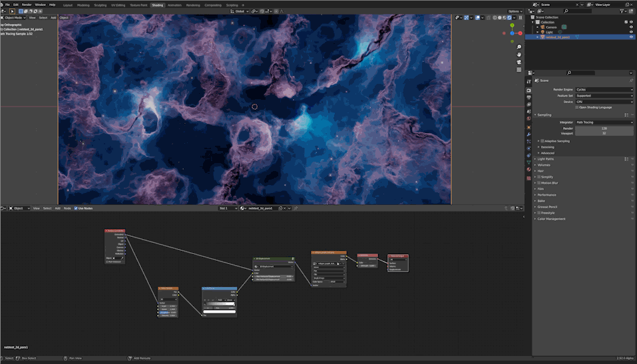637x364 pixels.
Task: Open the node editor Node menu
Action: pos(67,208)
